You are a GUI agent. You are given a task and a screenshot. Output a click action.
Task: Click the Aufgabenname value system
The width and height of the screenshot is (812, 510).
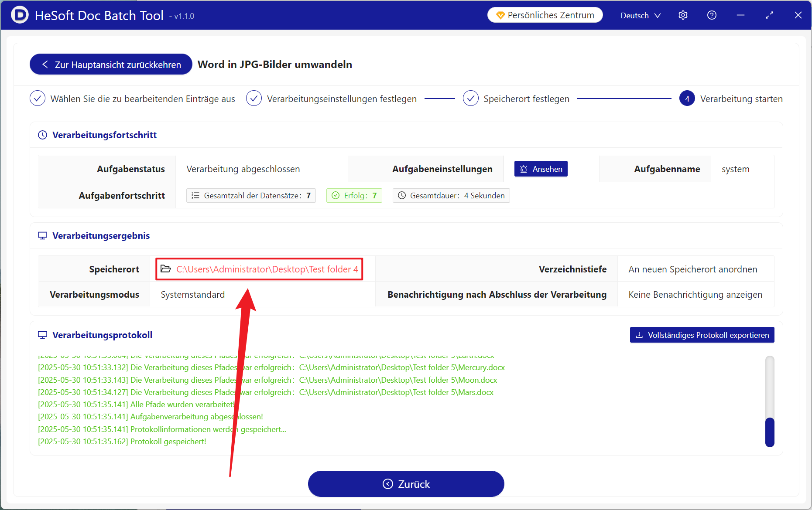736,169
